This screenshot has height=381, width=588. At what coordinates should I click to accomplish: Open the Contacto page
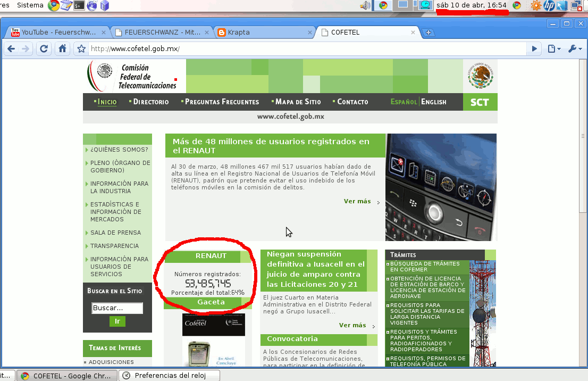pos(352,102)
